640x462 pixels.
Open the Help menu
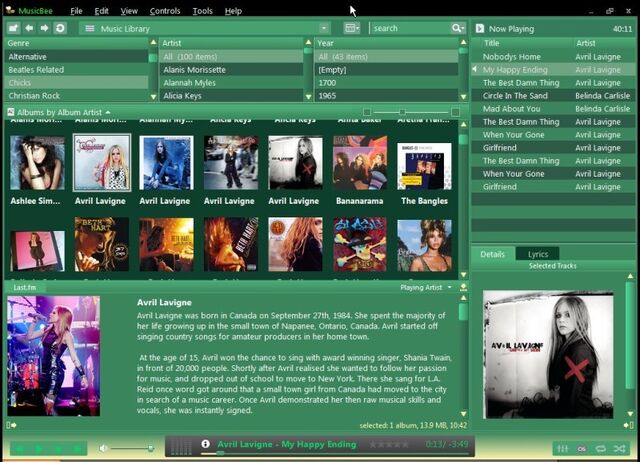pos(233,11)
